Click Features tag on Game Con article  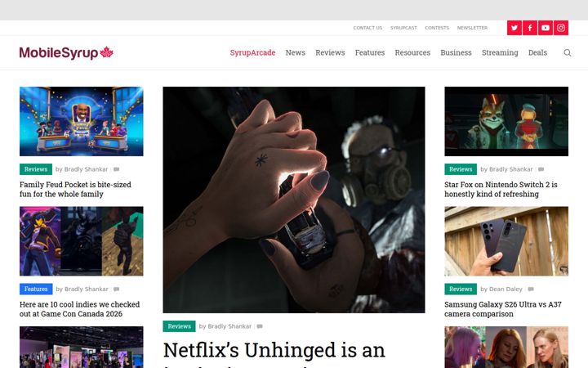coord(36,289)
